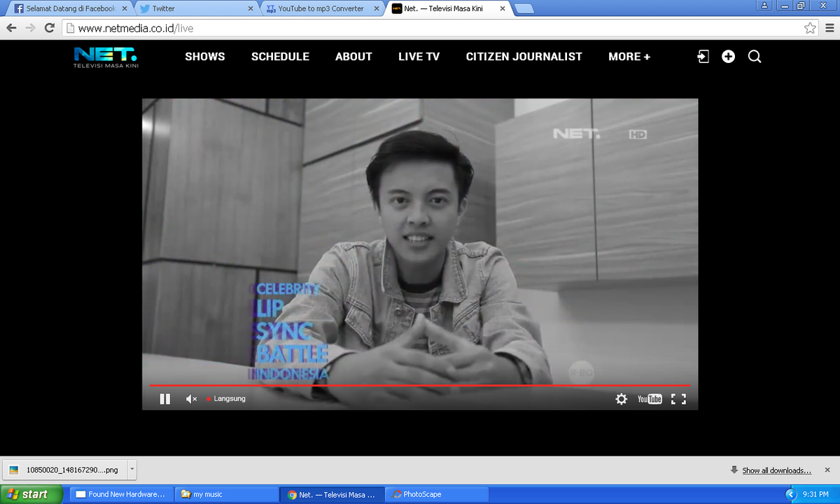Click the red video progress bar
Viewport: 840px width, 504px height.
click(420, 384)
